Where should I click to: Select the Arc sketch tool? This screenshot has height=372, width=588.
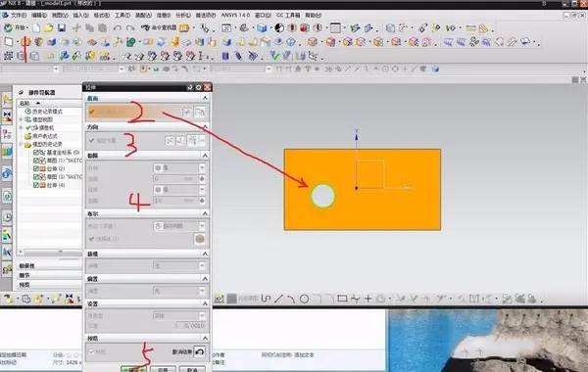point(291,299)
